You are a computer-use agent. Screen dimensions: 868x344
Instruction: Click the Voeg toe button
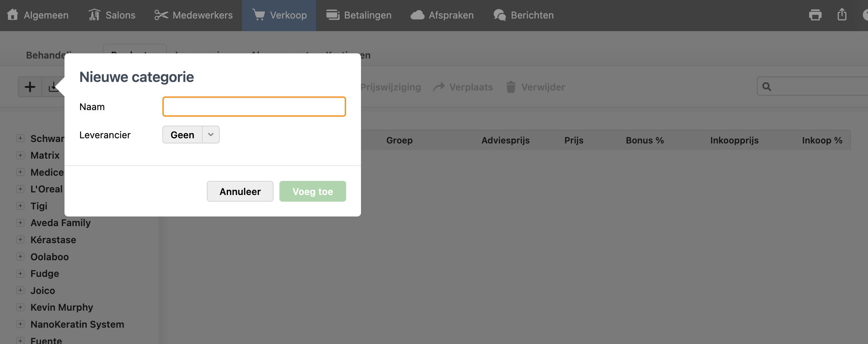[x=312, y=191]
